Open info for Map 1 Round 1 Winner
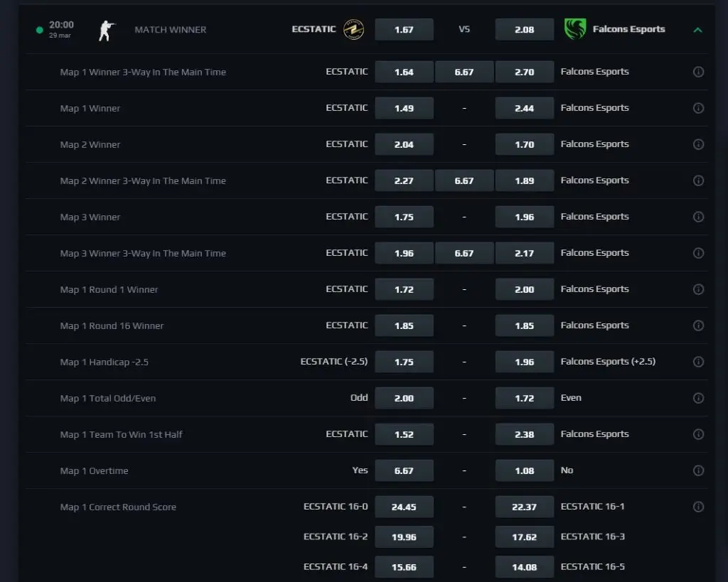This screenshot has width=728, height=582. (698, 289)
